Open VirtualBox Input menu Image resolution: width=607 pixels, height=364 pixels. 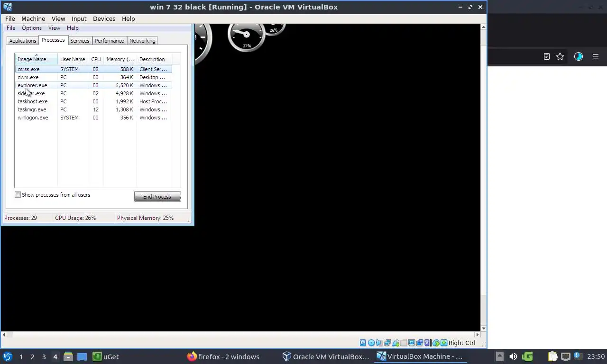point(79,18)
